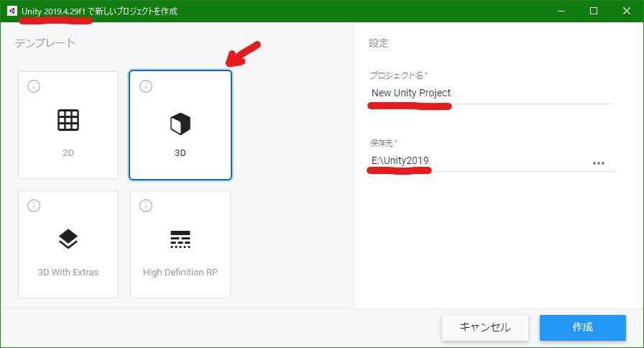This screenshot has width=644, height=348.
Task: Click the 3D cube icon
Action: tap(180, 124)
